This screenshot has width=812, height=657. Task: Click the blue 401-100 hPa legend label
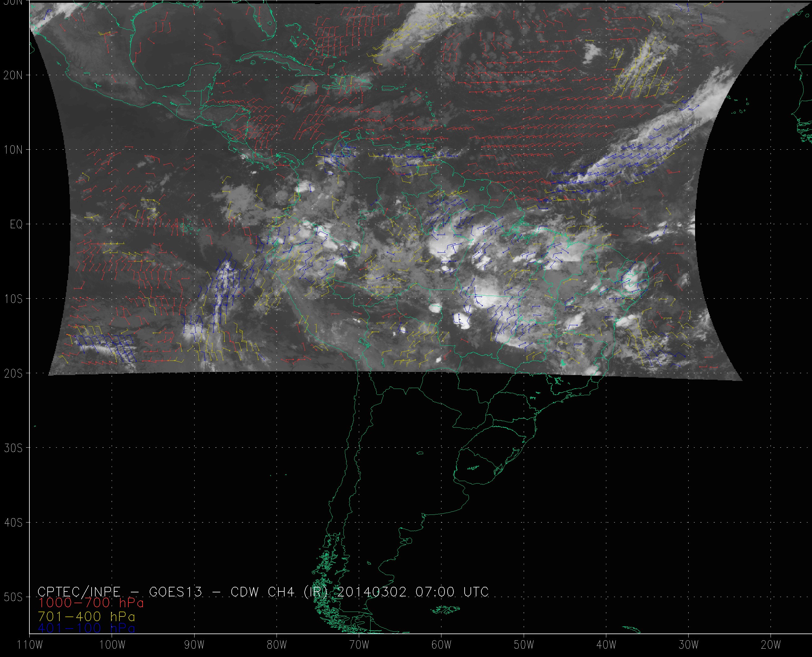[86, 628]
